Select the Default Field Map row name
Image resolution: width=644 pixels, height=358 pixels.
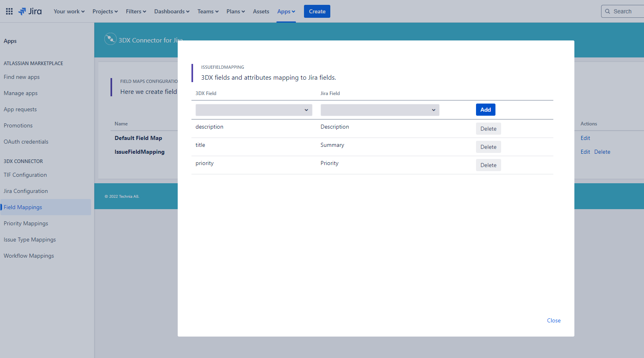tap(138, 138)
